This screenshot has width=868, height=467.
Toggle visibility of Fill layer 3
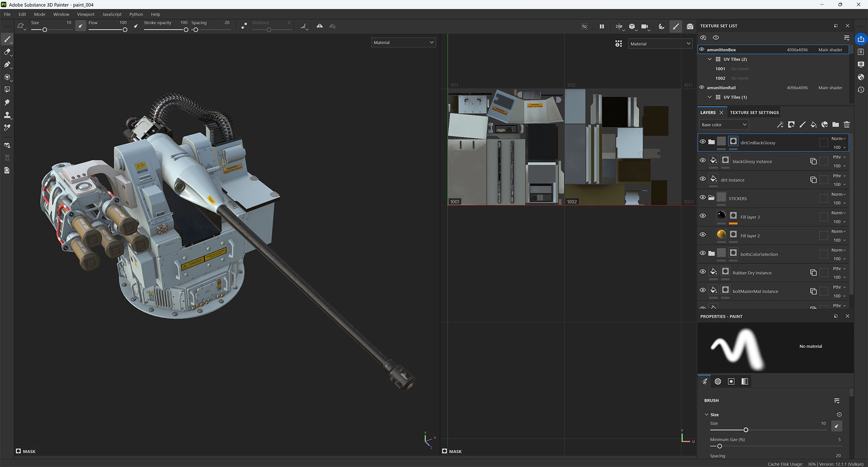[x=703, y=216]
